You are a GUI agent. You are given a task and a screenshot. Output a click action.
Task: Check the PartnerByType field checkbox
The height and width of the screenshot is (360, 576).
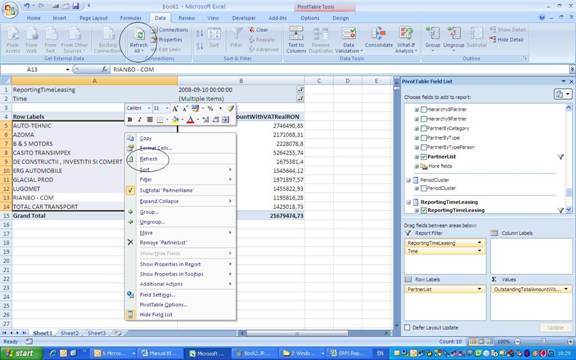[424, 138]
